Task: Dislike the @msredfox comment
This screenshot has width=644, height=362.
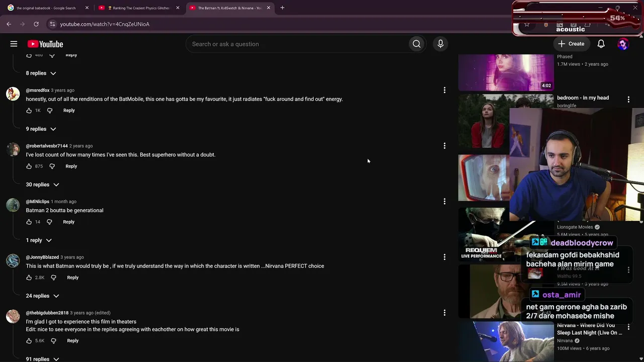Action: click(49, 111)
